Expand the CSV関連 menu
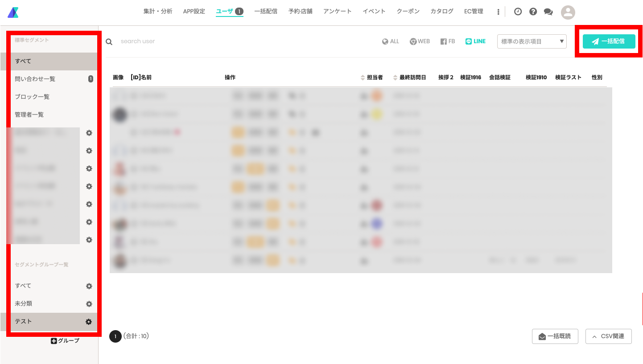 609,336
